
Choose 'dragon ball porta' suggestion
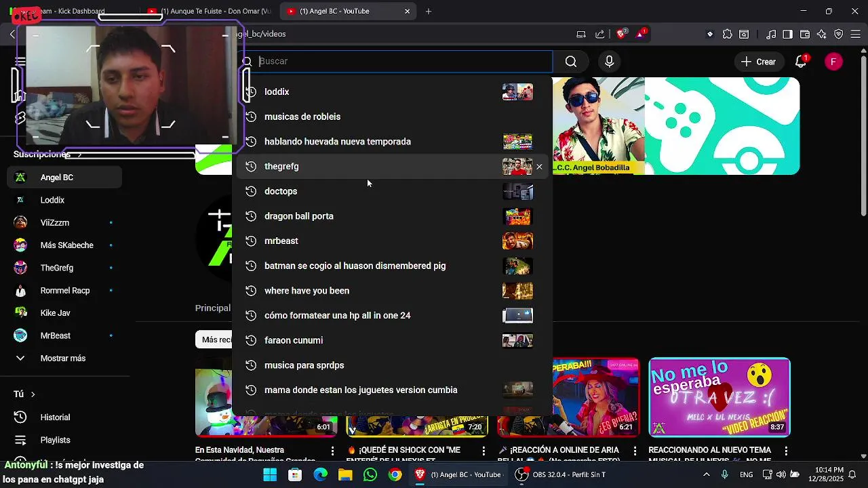point(392,216)
